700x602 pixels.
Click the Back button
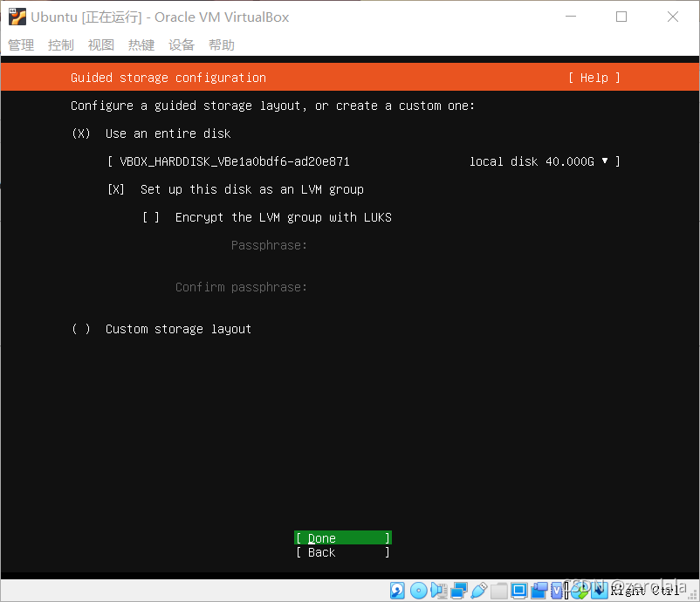[343, 552]
